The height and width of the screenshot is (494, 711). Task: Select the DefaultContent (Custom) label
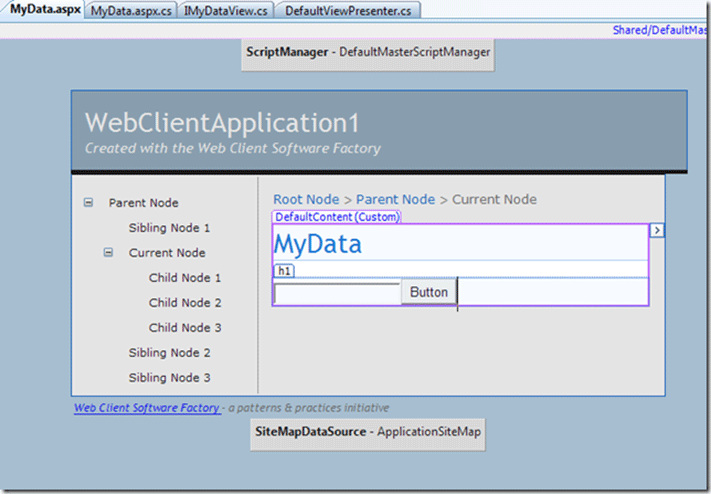337,217
